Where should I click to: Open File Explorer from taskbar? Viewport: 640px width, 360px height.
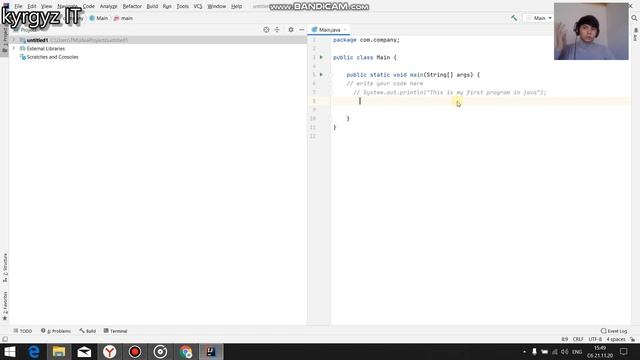(x=59, y=352)
